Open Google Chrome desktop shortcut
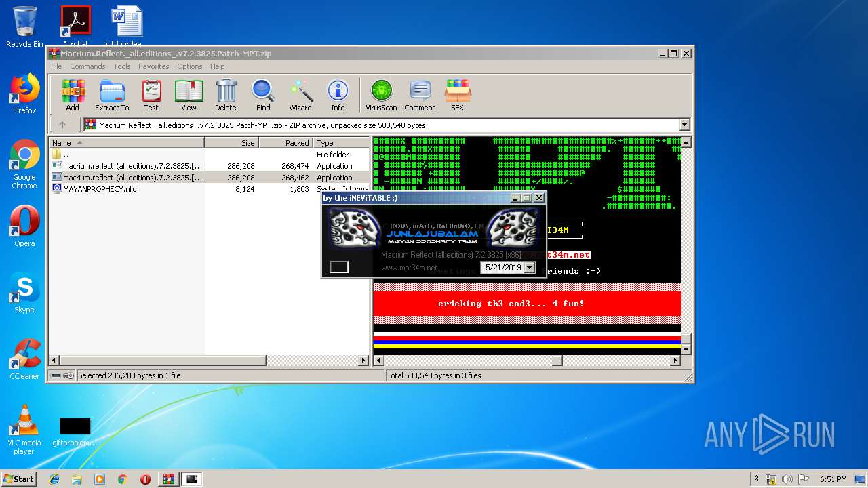 24,165
